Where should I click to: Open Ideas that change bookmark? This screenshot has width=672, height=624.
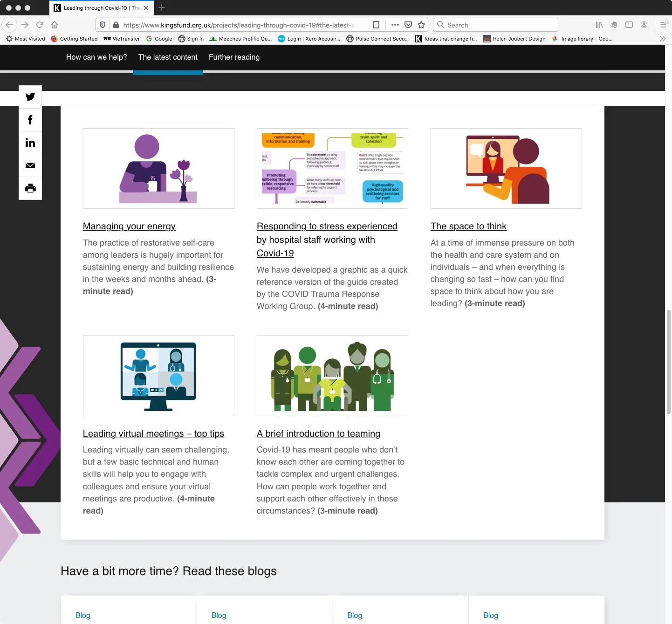[x=446, y=39]
